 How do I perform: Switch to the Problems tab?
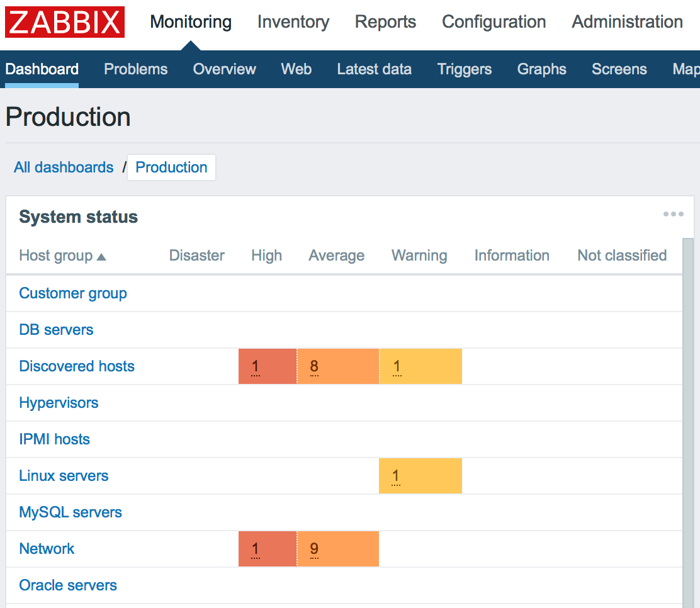click(135, 69)
